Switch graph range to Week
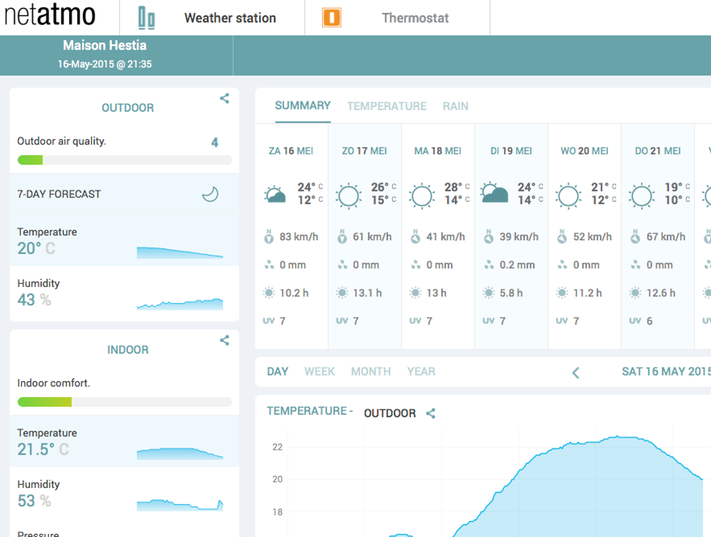This screenshot has width=711, height=537. tap(319, 371)
